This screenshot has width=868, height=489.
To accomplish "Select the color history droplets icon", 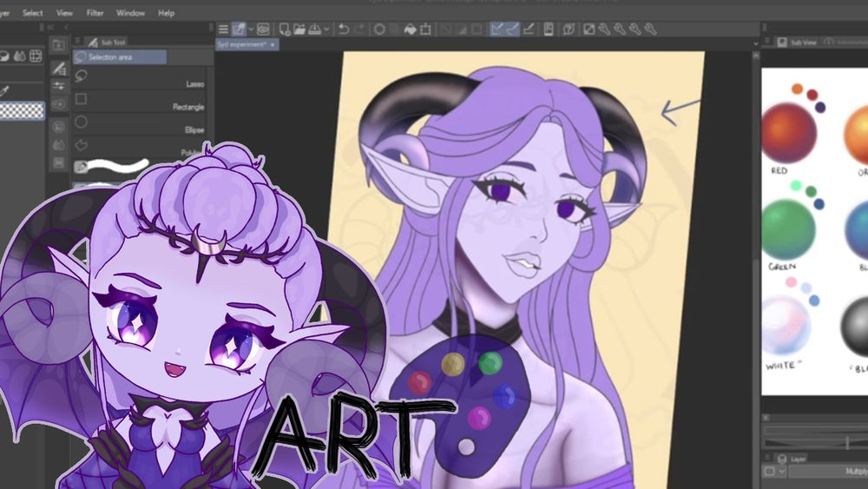I will 20,56.
